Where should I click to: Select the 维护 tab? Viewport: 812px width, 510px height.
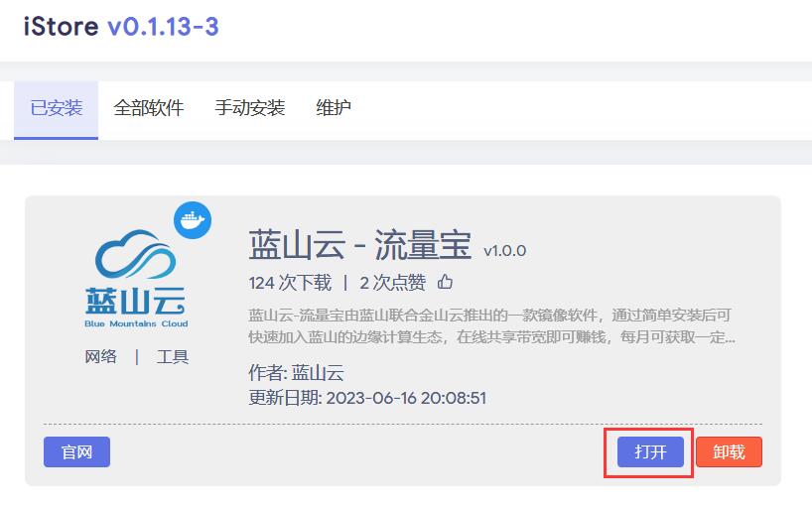point(334,108)
